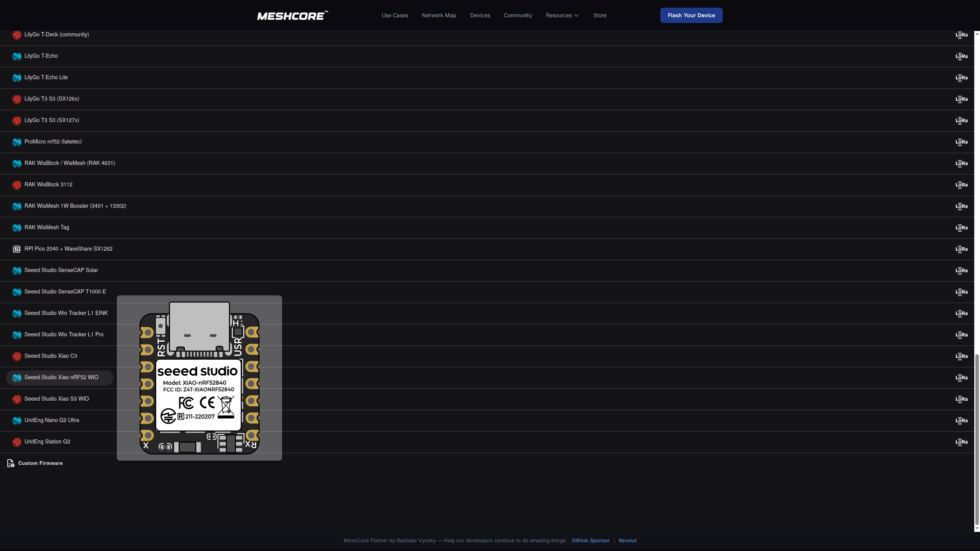This screenshot has width=980, height=551.
Task: Open Community in the navigation bar
Action: pos(518,15)
